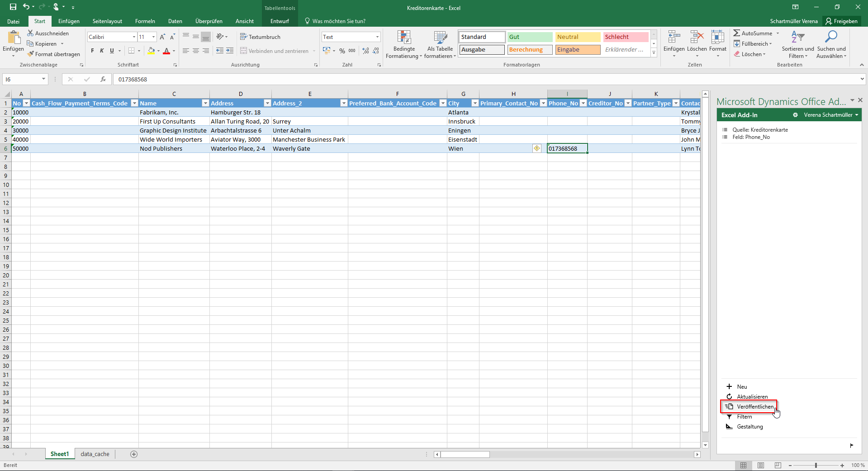Image resolution: width=868 pixels, height=471 pixels.
Task: Apply Schlecht cell style
Action: tap(626, 37)
